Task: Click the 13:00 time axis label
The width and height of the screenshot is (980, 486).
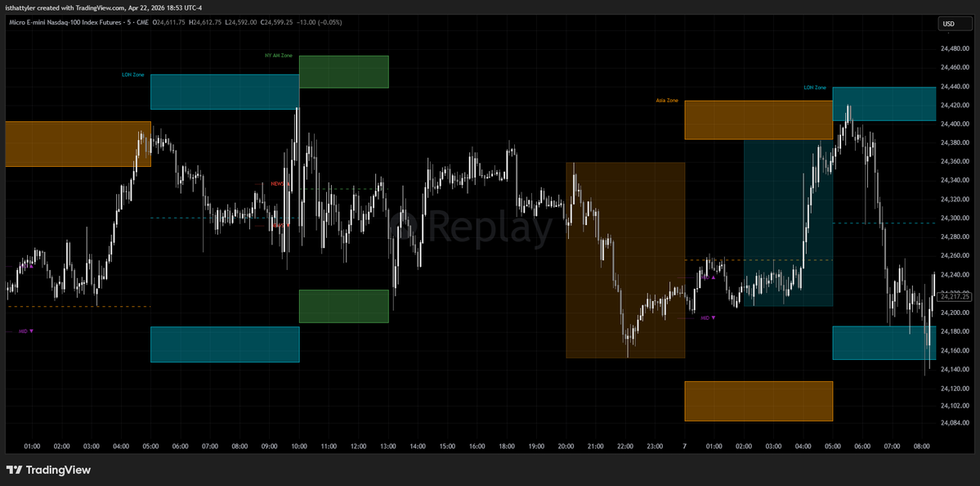Action: point(388,447)
